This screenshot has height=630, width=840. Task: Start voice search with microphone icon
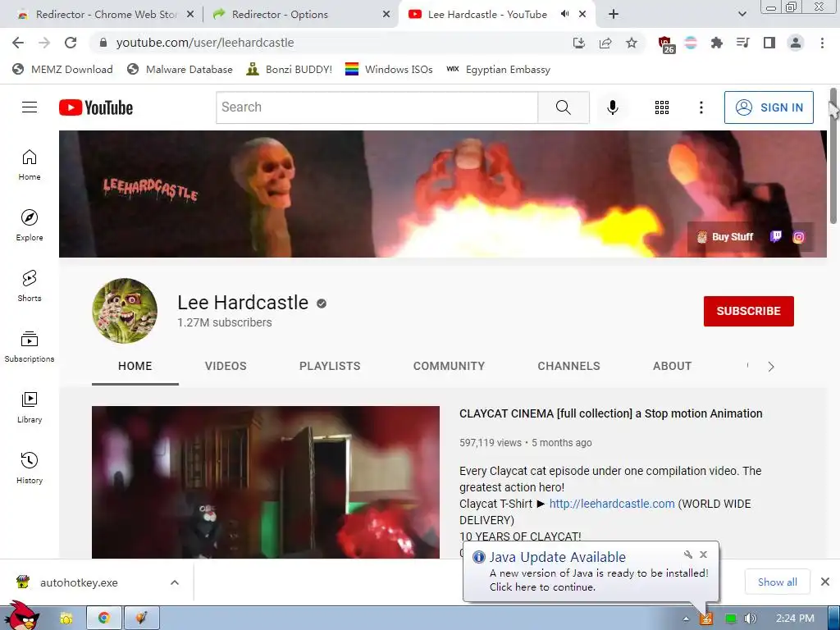tap(612, 107)
